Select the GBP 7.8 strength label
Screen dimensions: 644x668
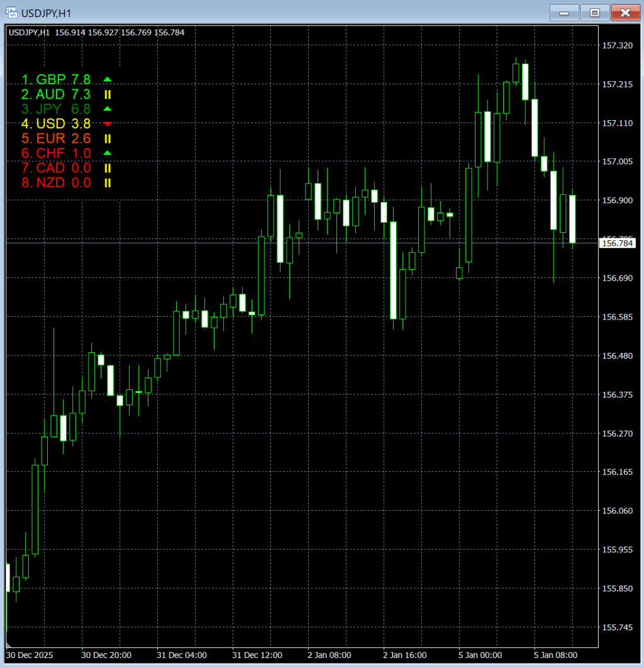coord(56,79)
